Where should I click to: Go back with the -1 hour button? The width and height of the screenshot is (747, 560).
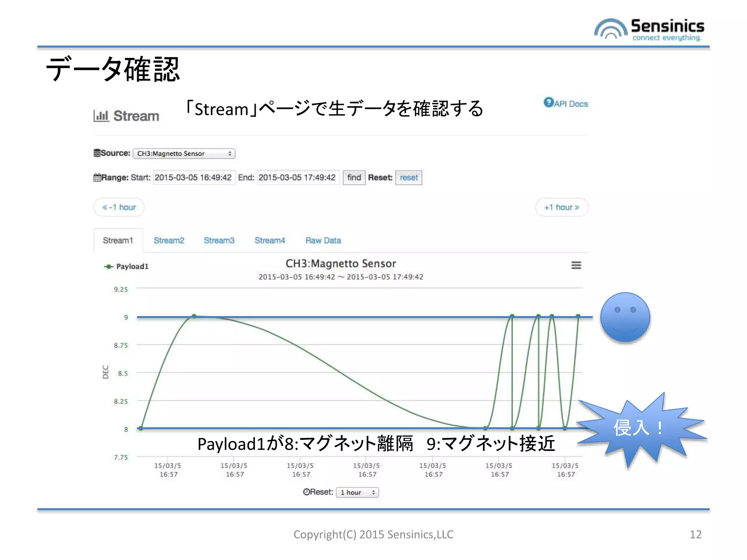(x=119, y=207)
